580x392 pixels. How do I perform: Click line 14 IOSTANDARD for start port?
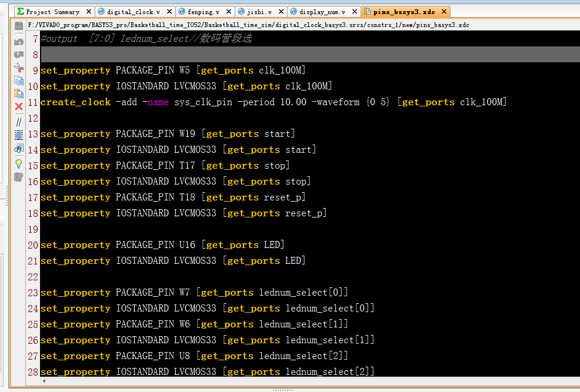[x=179, y=150]
